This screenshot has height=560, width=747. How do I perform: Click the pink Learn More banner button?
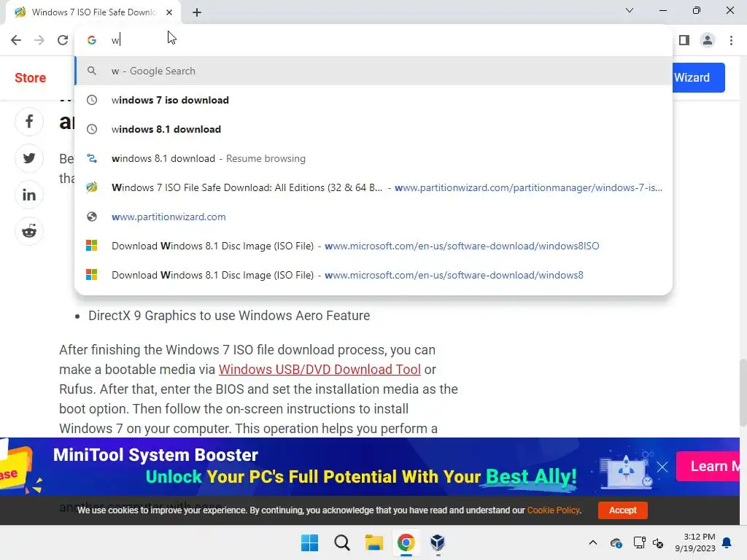(708, 466)
